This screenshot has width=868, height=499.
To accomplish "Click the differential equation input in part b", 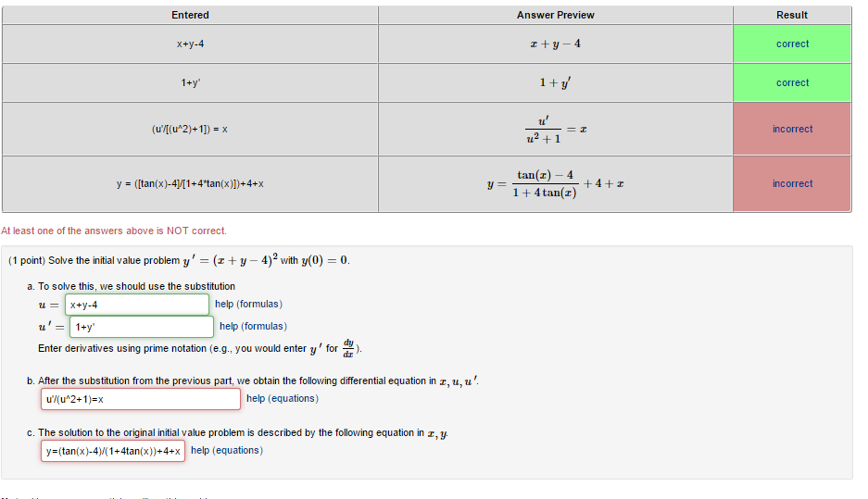I will coord(141,399).
